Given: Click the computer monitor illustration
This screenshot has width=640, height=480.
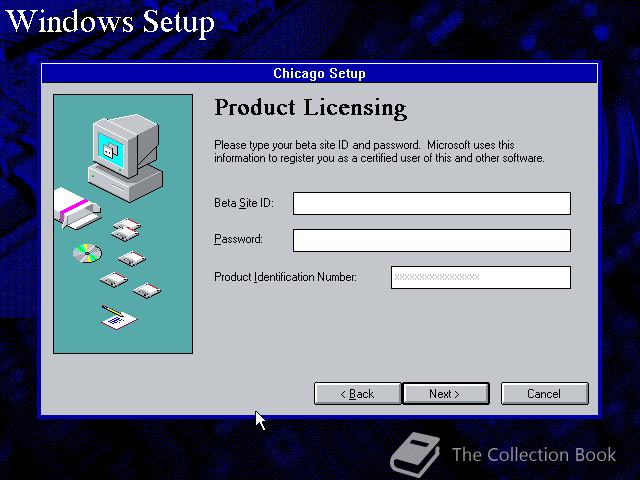Looking at the screenshot, I should pyautogui.click(x=126, y=157).
